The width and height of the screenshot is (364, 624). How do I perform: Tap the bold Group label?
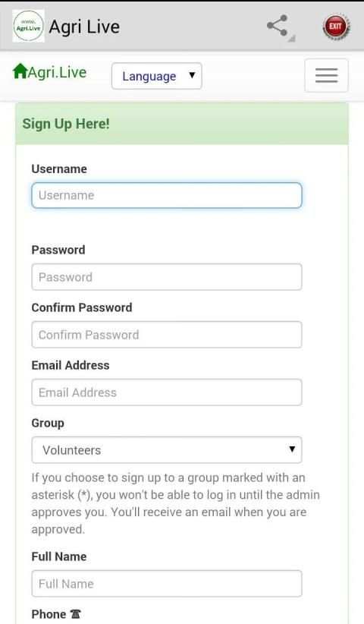pyautogui.click(x=48, y=423)
